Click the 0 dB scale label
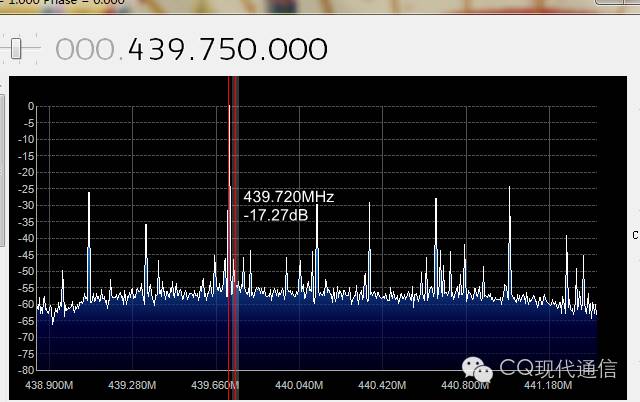 click(31, 106)
